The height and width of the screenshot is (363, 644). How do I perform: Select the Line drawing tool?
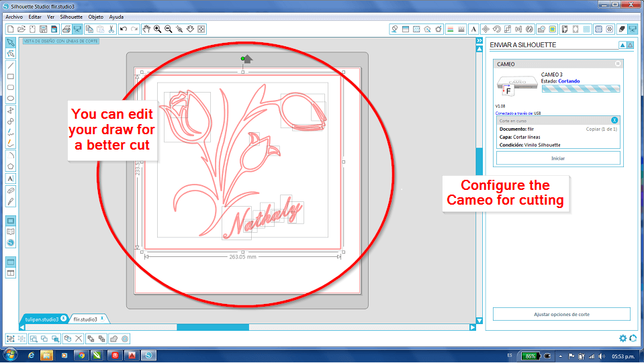11,66
